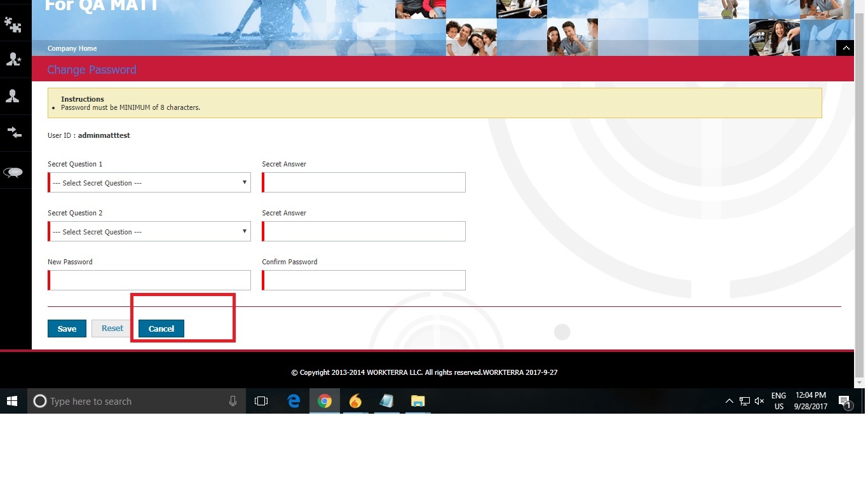Go to Company Home

click(x=72, y=48)
